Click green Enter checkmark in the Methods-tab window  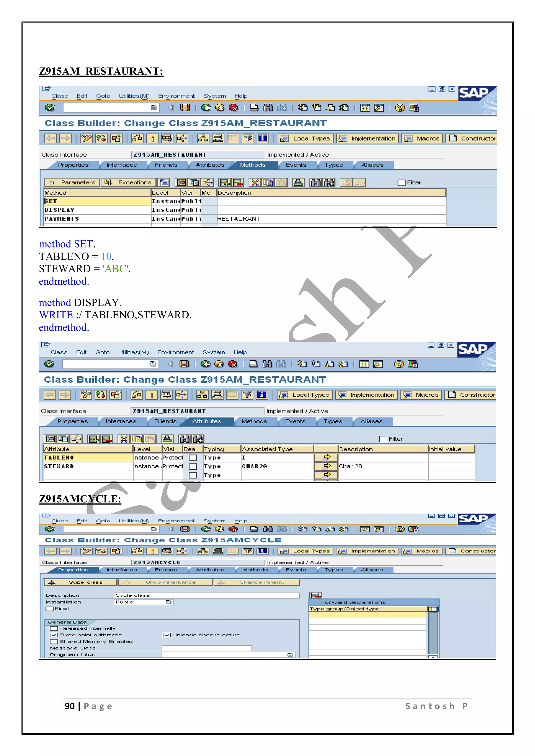[x=50, y=108]
